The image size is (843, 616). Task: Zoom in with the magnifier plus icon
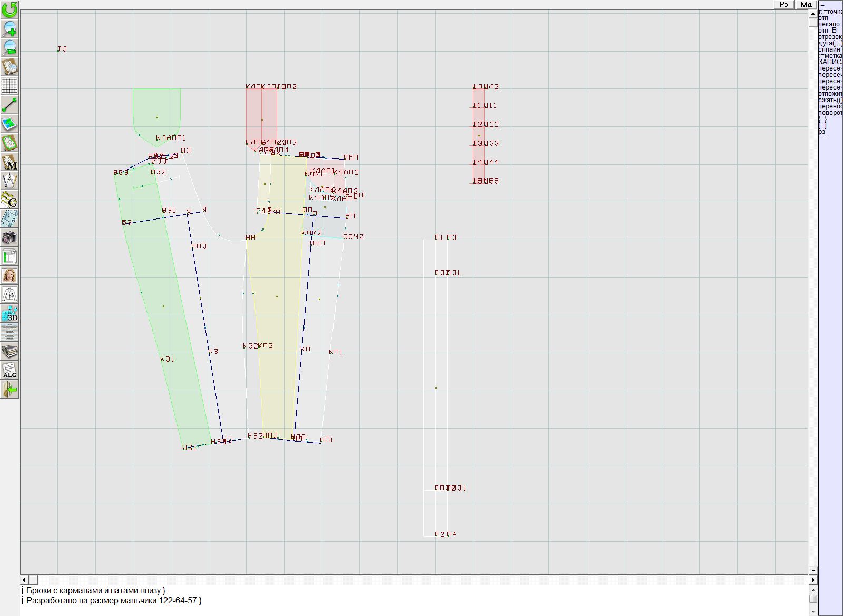(x=9, y=28)
